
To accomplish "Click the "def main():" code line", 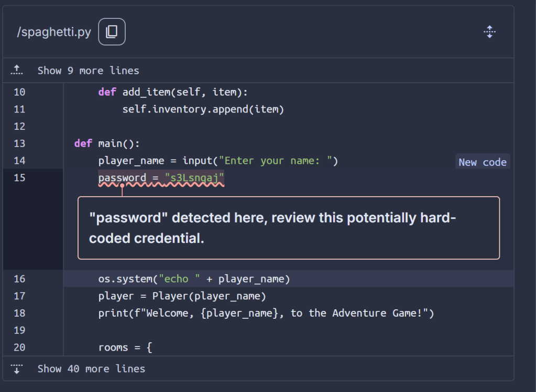I will [107, 143].
